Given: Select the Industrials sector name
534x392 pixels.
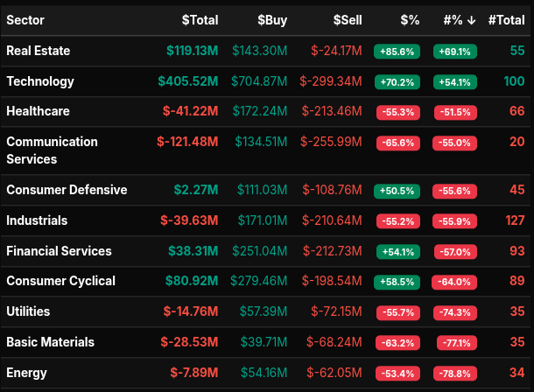Looking at the screenshot, I should [37, 220].
